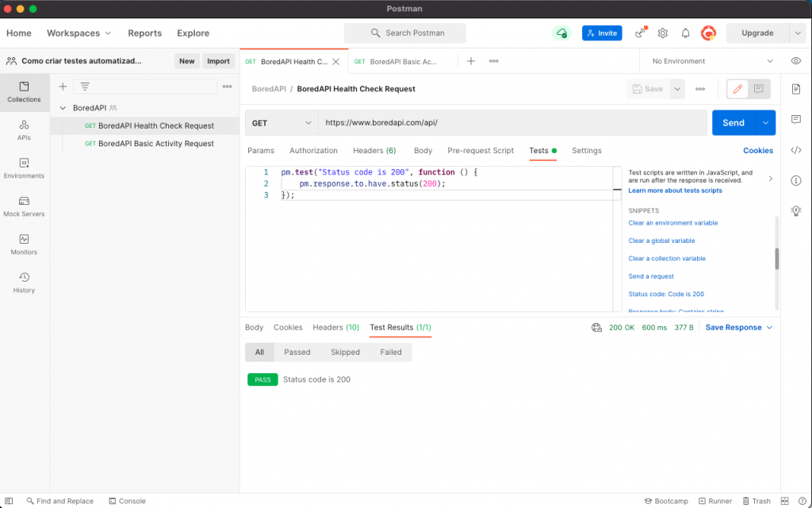Open the code snippet generator panel
Viewport: 812px width, 508px height.
(x=796, y=149)
